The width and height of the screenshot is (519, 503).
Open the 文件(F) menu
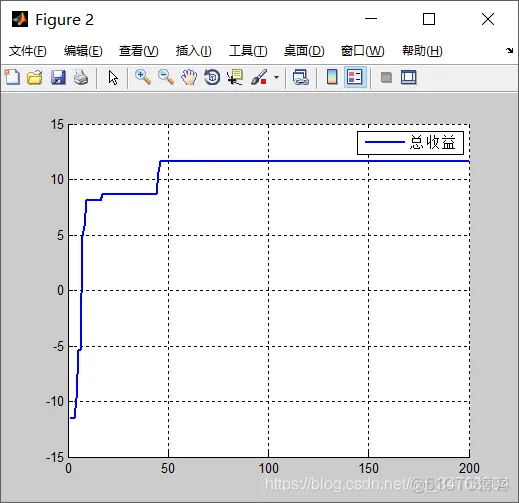pyautogui.click(x=27, y=51)
